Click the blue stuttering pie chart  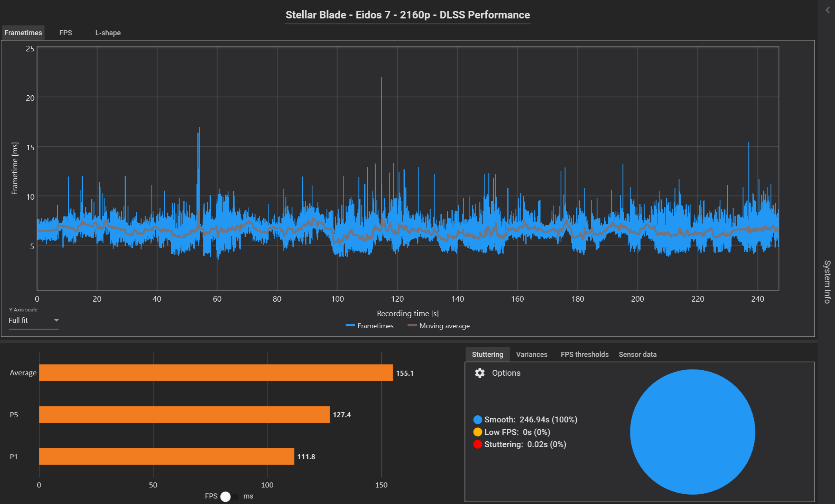point(692,432)
